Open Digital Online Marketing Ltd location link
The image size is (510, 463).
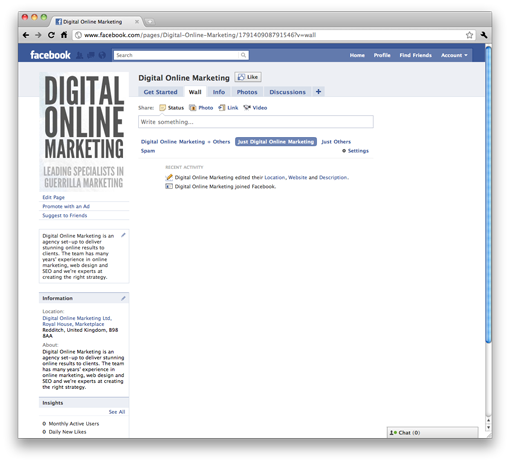click(x=77, y=321)
